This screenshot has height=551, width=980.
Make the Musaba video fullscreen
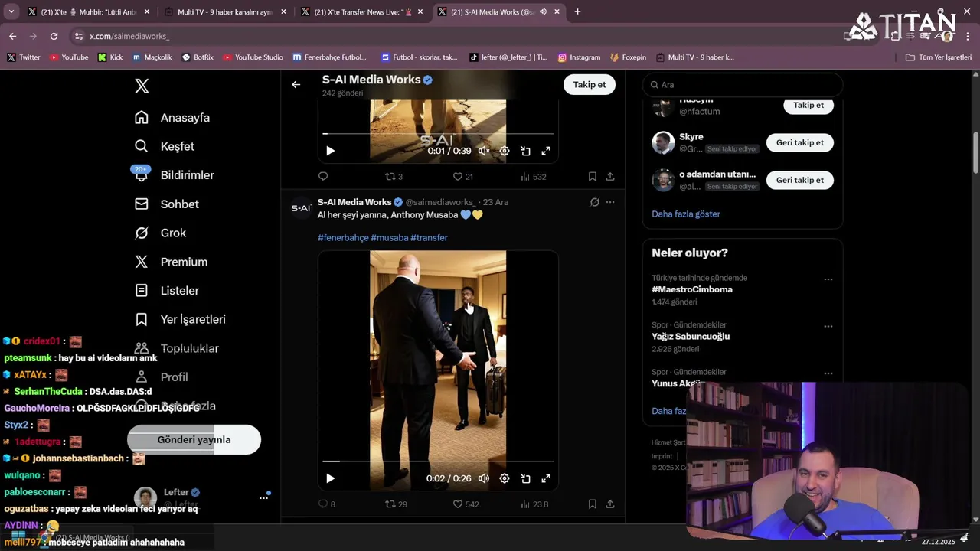pyautogui.click(x=546, y=478)
